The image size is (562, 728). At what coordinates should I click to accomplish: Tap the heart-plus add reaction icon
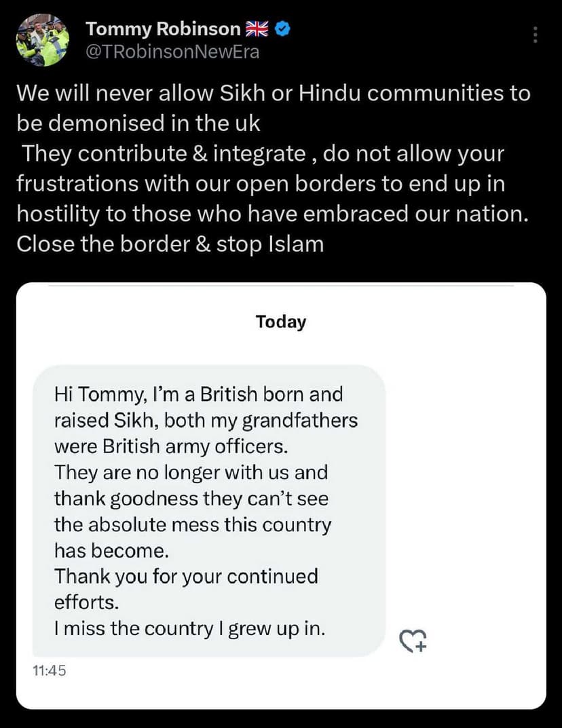pos(413,640)
